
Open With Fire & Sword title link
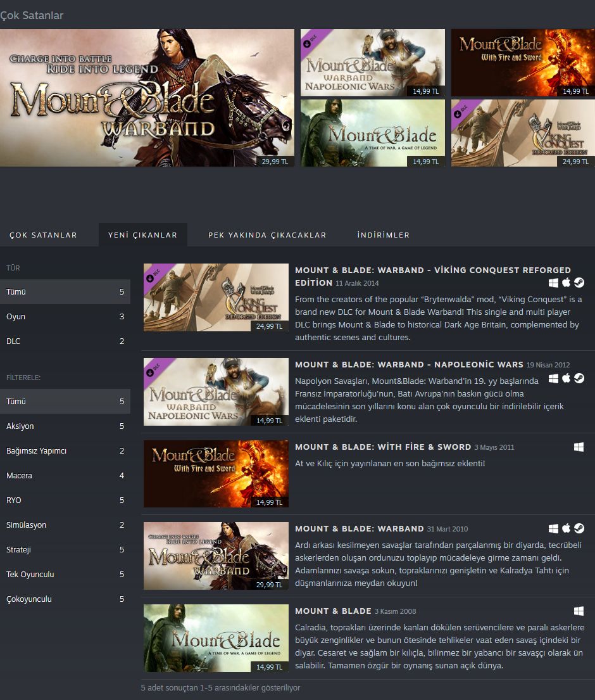click(383, 447)
